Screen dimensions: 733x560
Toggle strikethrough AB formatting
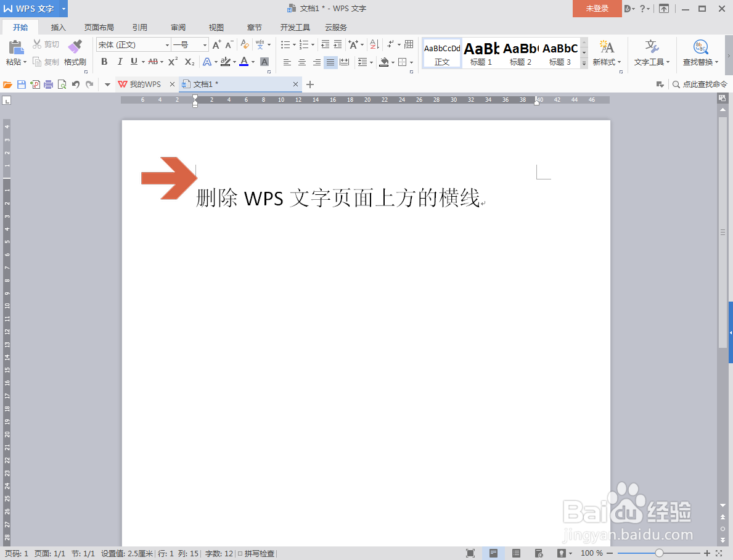[x=153, y=62]
